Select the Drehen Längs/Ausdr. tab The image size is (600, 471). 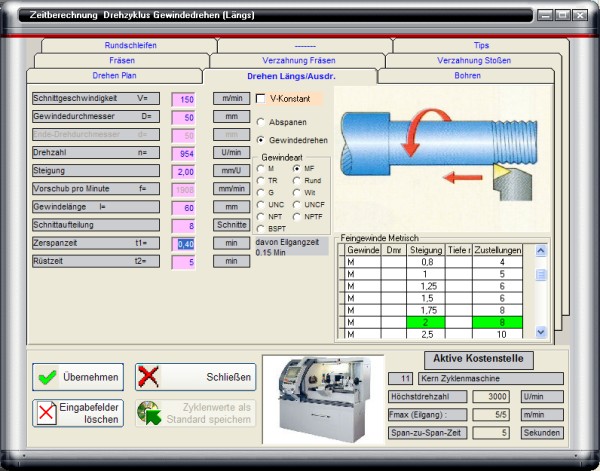291,76
